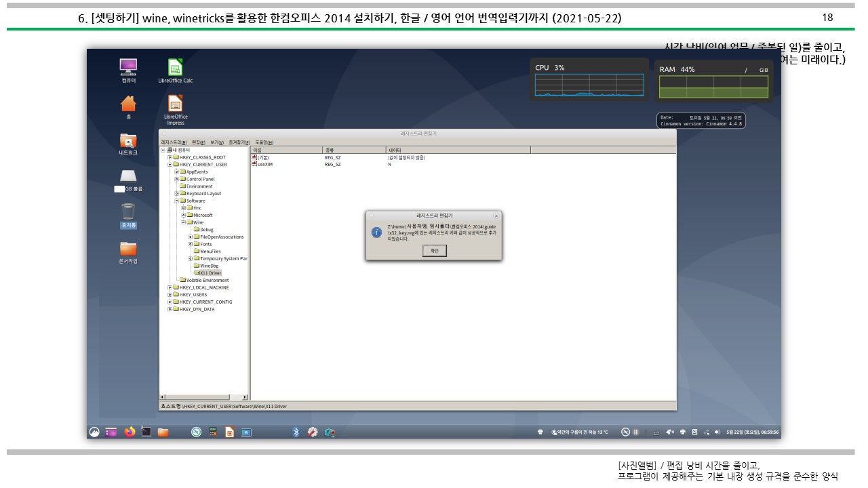This screenshot has height=488, width=868.
Task: Open the Cinnamon menu on the panel
Action: tap(96, 432)
